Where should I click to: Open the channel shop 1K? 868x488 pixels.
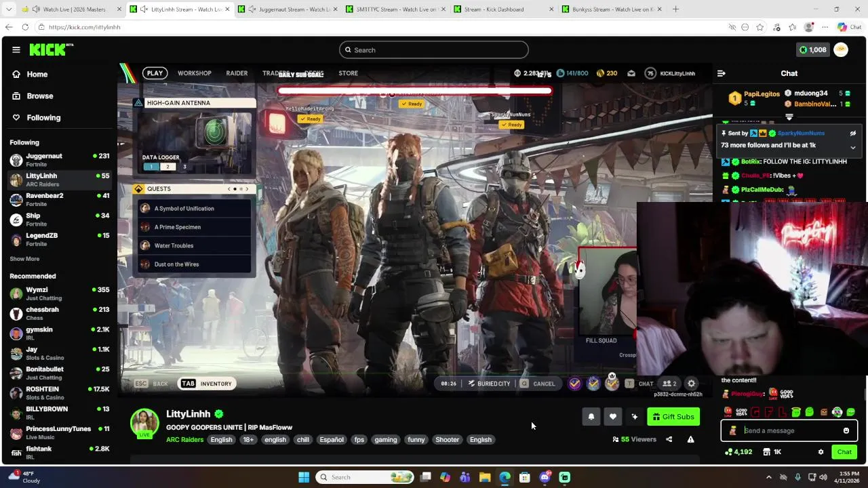(x=772, y=452)
